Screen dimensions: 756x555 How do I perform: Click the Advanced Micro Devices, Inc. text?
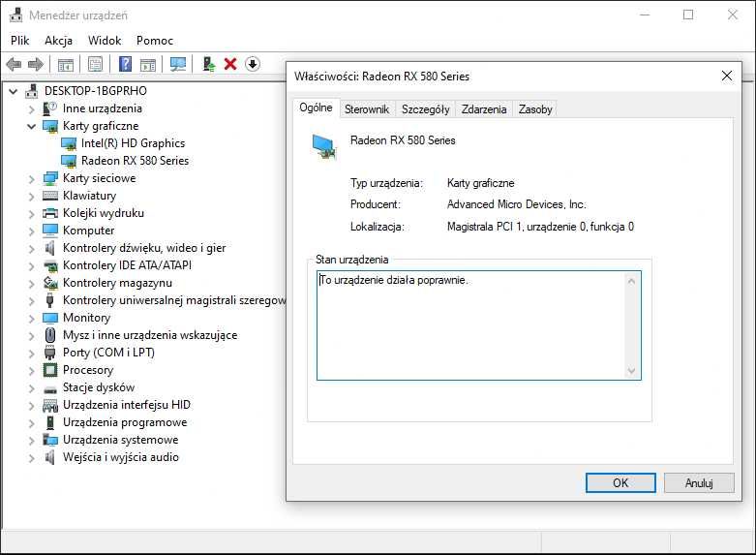click(516, 204)
